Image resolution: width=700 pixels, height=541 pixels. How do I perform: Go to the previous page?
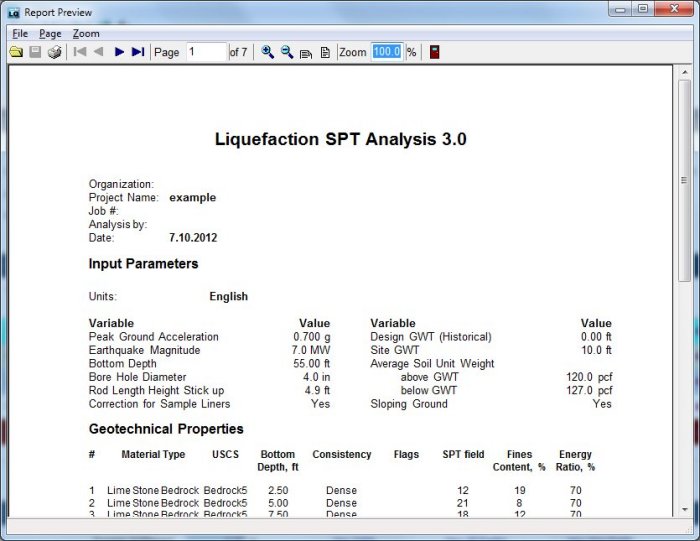[99, 52]
